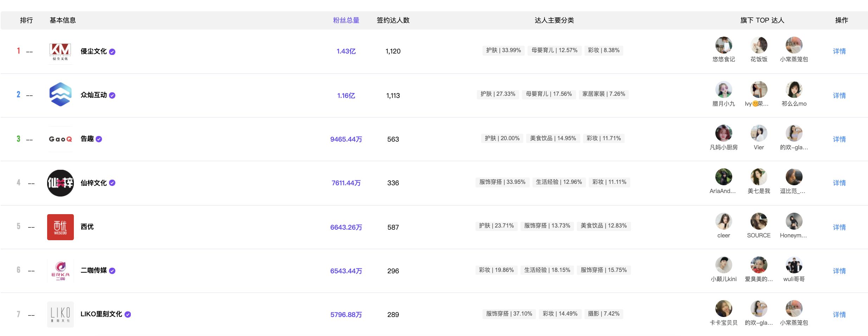View 小颠儿kini influencer avatar

click(x=723, y=265)
